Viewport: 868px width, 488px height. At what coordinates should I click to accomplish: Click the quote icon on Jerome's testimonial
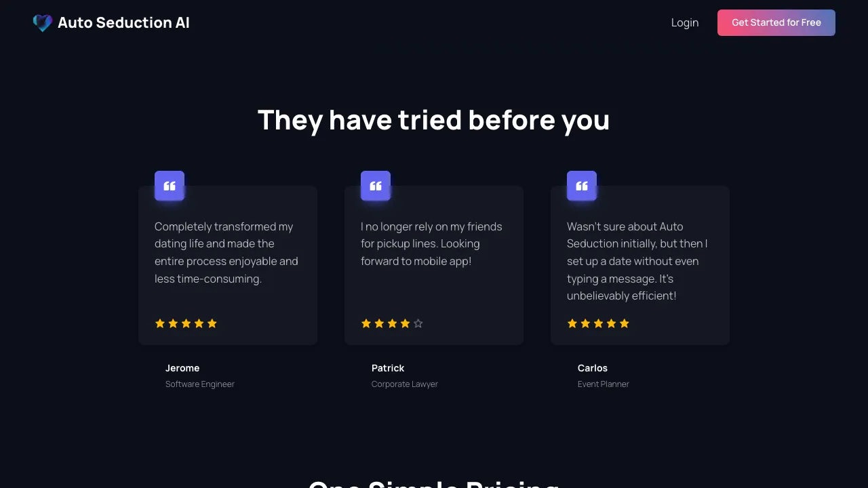tap(170, 186)
